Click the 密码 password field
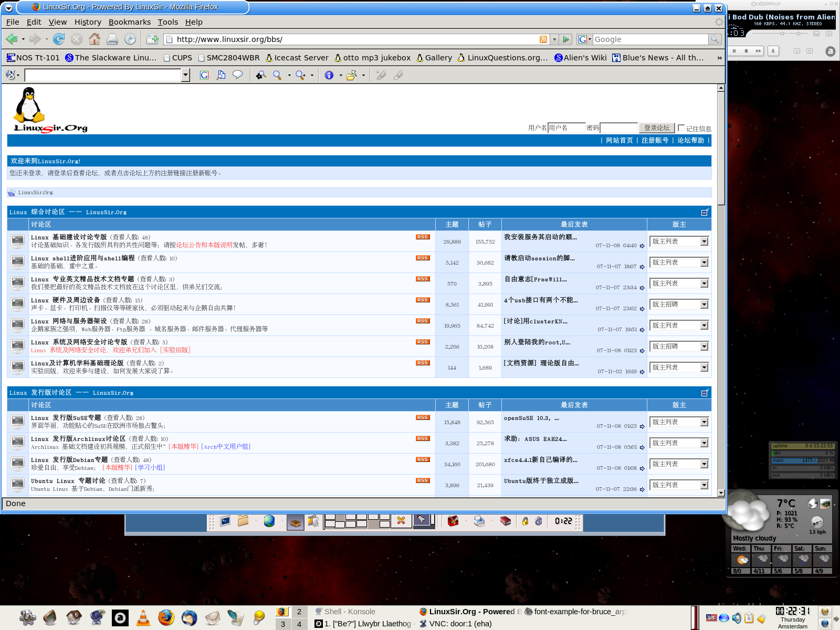 618,128
